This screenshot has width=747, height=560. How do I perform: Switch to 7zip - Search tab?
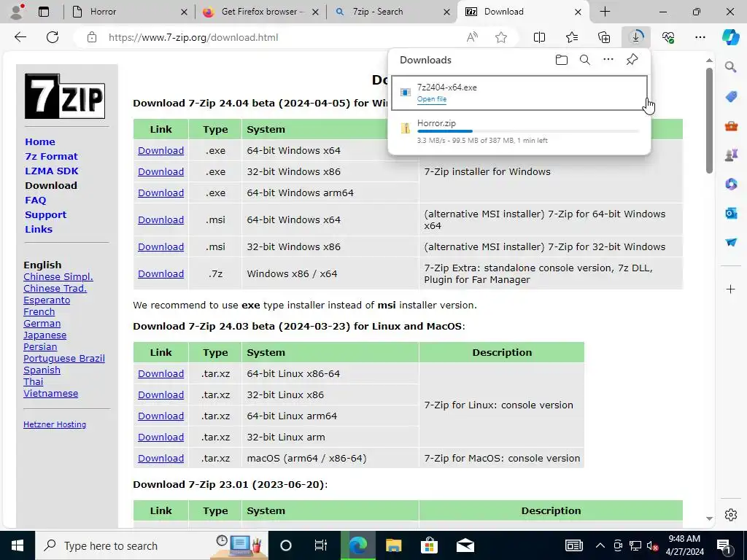pos(392,12)
